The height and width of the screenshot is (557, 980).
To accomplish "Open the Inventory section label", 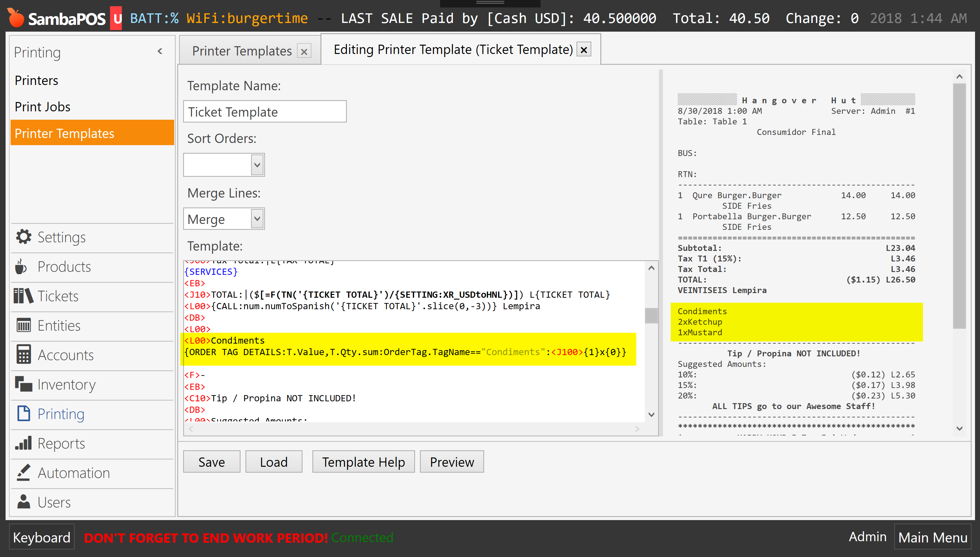I will tap(67, 385).
